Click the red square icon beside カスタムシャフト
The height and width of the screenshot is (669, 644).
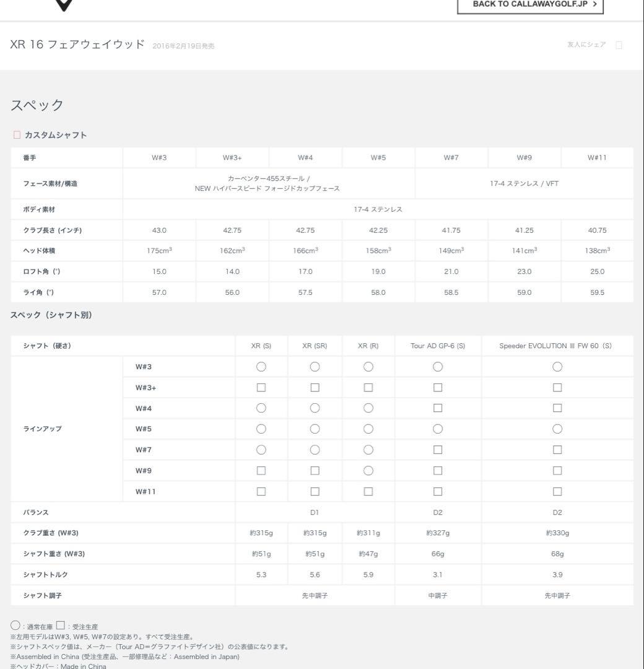click(17, 135)
